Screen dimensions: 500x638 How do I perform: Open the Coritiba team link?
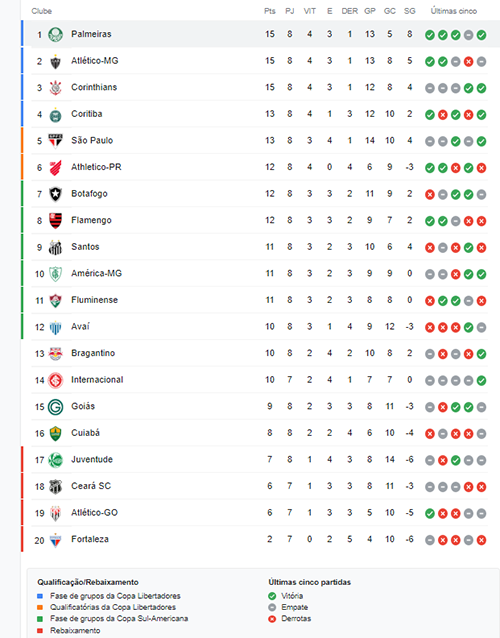(x=87, y=114)
